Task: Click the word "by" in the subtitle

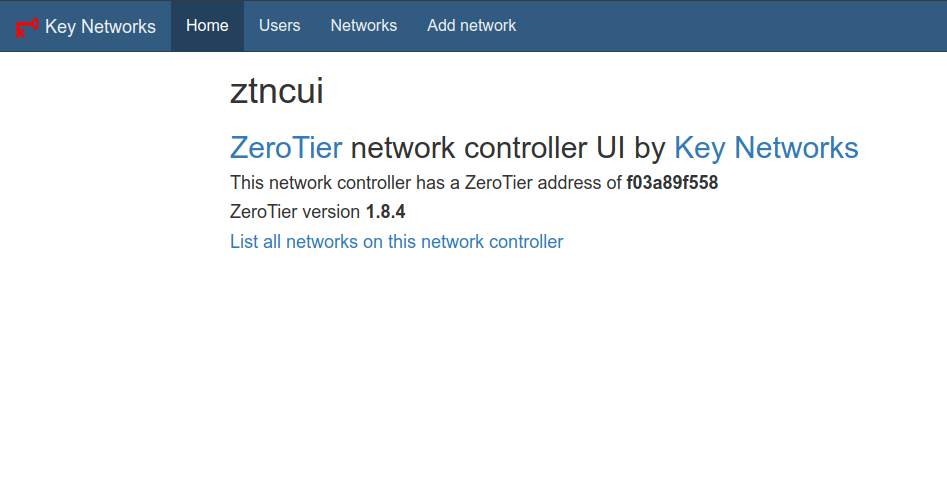Action: (650, 148)
